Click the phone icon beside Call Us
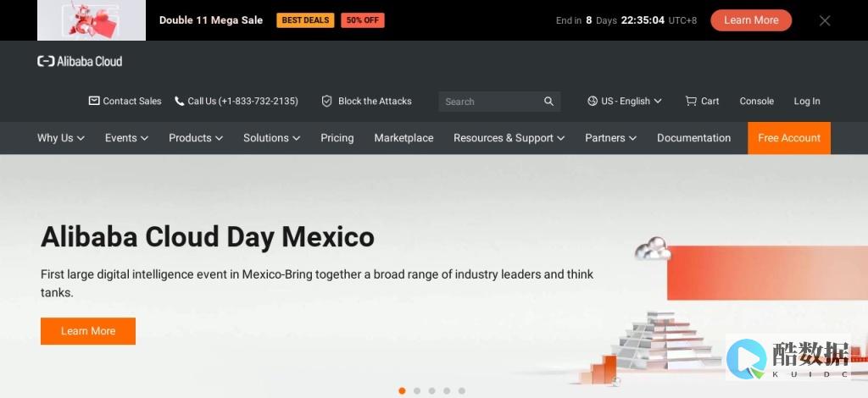 179,101
